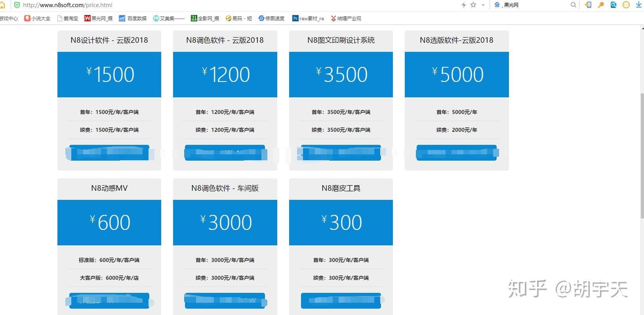The width and height of the screenshot is (644, 315).
Task: Click the Baidu paw search engine icon
Action: click(497, 5)
